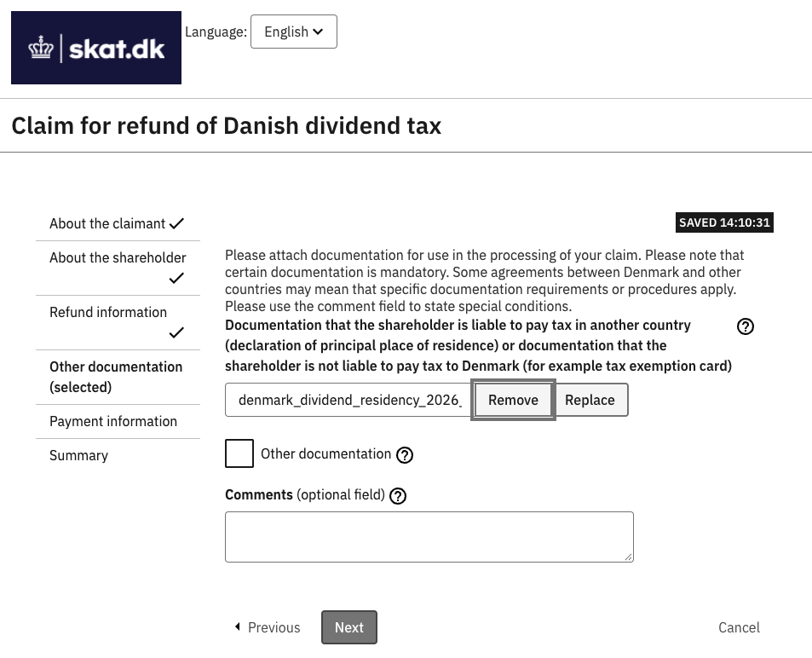Click the Previous arrow icon

point(237,627)
